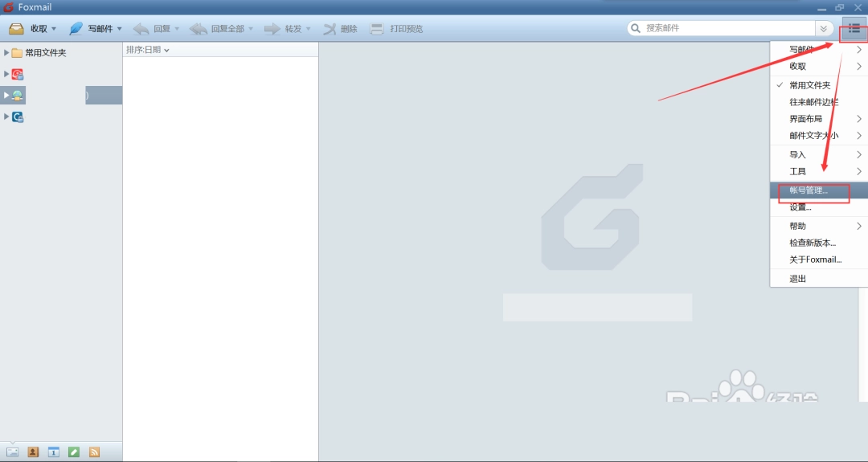
Task: Choose 设置... from the menu
Action: click(x=819, y=207)
